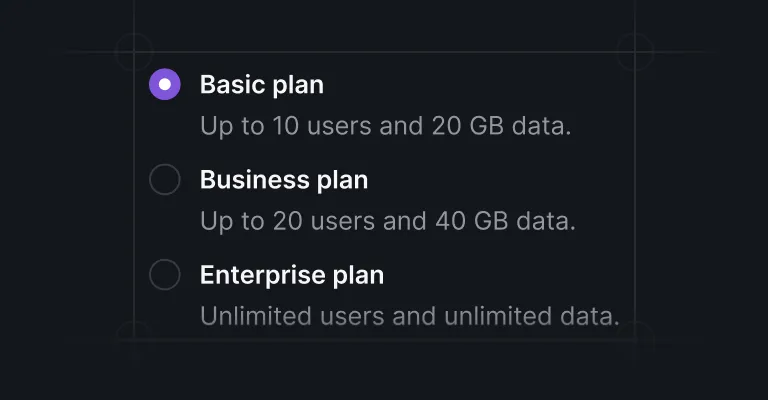Click the word "Unlimited" starting the last description
768x400 pixels.
[256, 316]
